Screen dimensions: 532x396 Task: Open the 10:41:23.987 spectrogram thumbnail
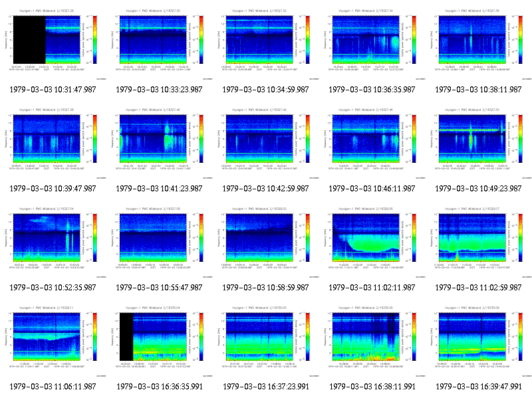(x=160, y=143)
